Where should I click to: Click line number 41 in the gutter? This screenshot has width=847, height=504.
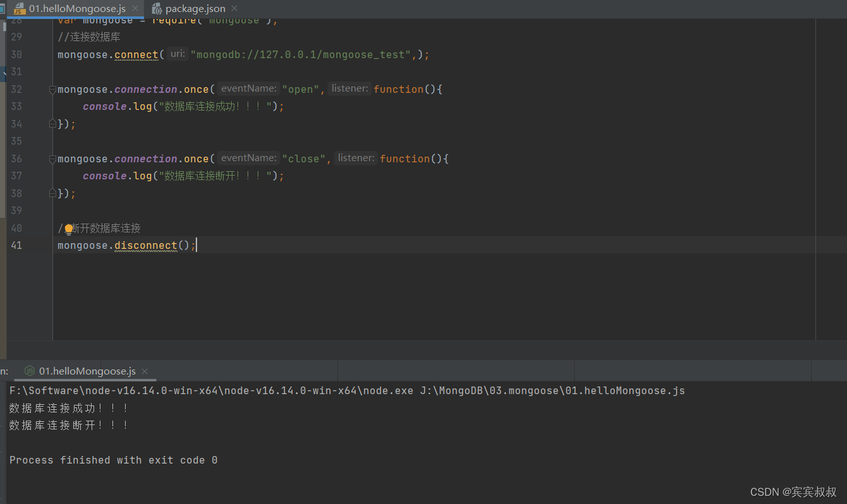pyautogui.click(x=16, y=245)
